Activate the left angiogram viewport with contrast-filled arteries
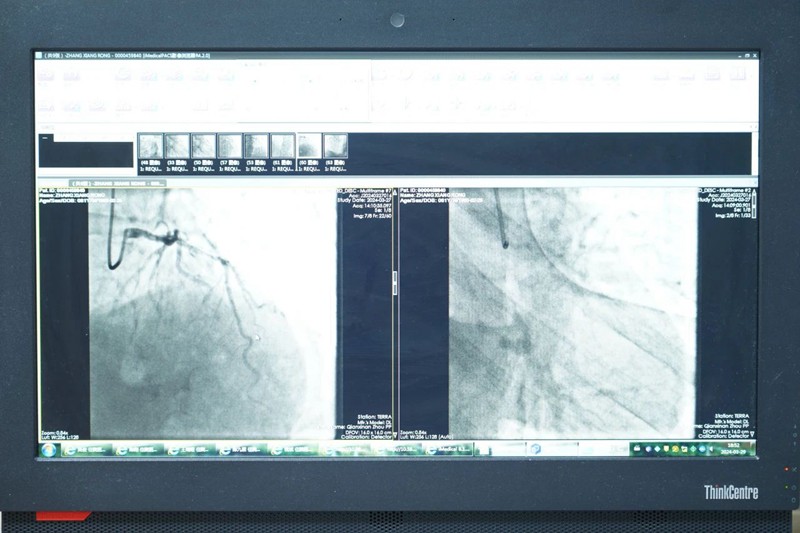Image resolution: width=800 pixels, height=533 pixels. tap(212, 310)
